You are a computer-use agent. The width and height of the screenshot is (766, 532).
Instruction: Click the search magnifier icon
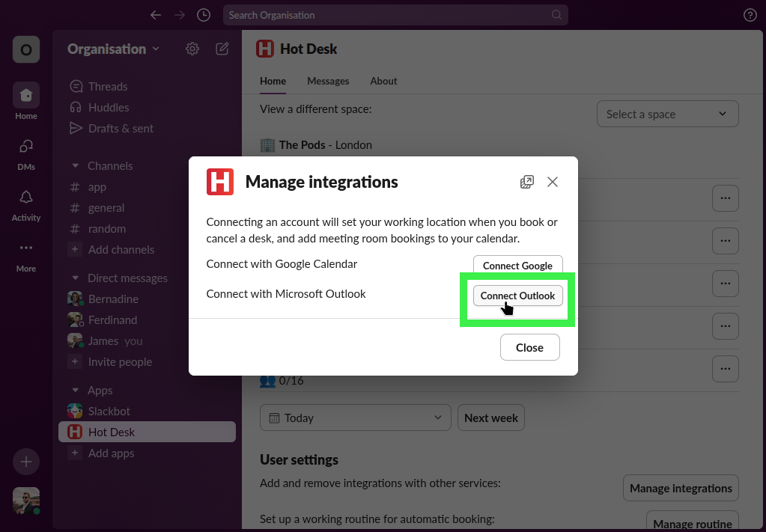pyautogui.click(x=556, y=15)
